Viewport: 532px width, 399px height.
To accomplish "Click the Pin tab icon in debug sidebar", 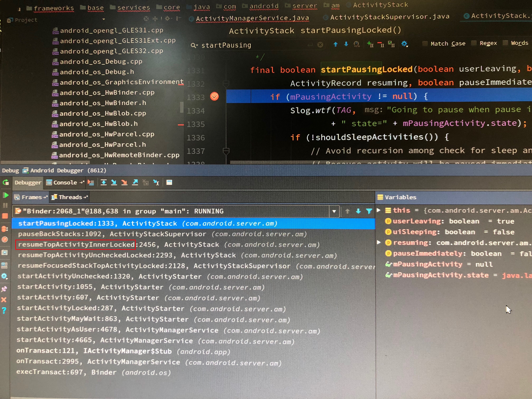I will [4, 289].
